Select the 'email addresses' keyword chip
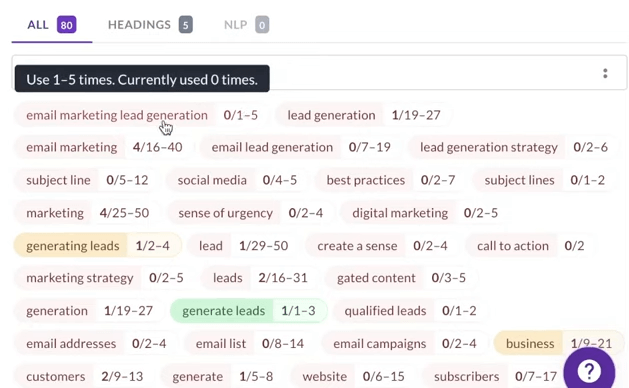629x388 pixels. tap(96, 343)
